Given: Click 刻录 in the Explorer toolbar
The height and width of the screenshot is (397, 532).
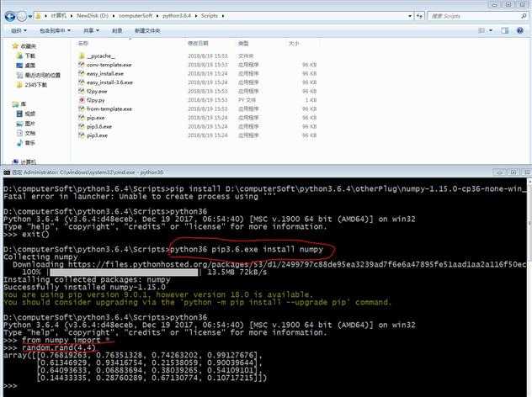Looking at the screenshot, I should 117,30.
